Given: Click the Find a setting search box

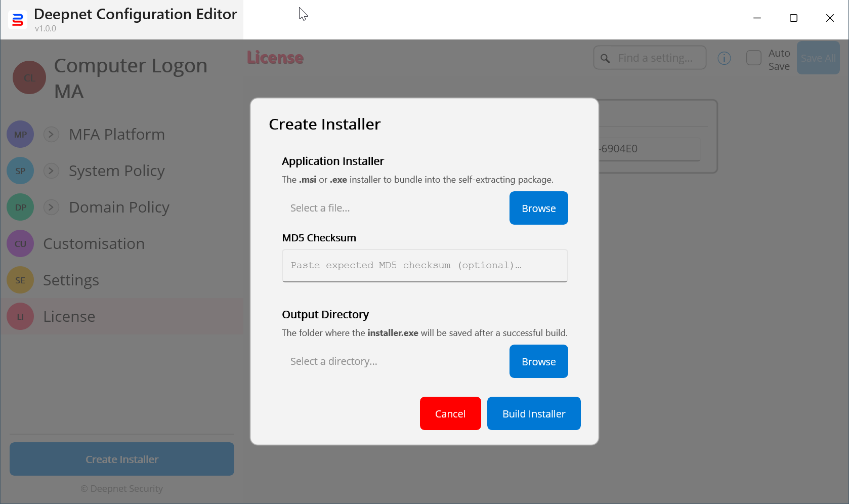Looking at the screenshot, I should [x=656, y=58].
